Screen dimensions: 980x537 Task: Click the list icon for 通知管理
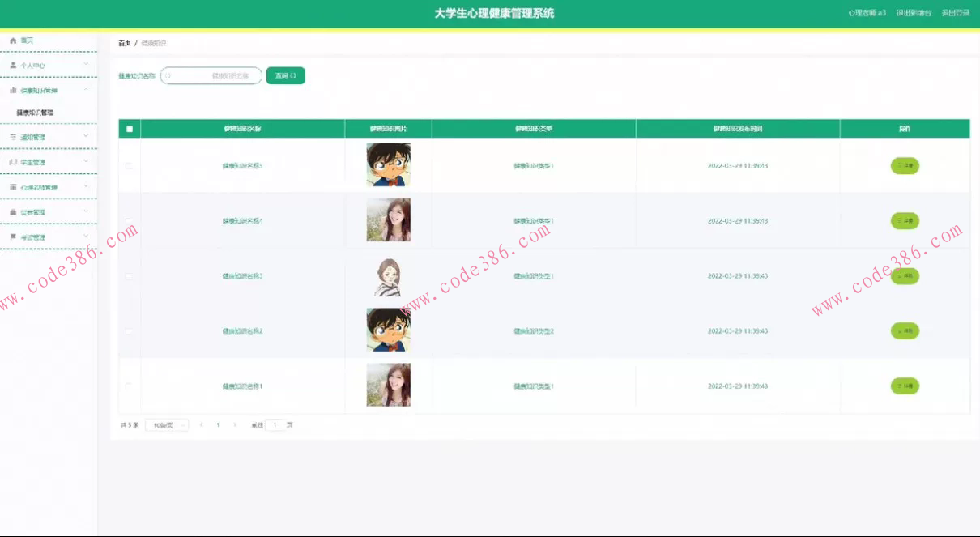coord(13,137)
